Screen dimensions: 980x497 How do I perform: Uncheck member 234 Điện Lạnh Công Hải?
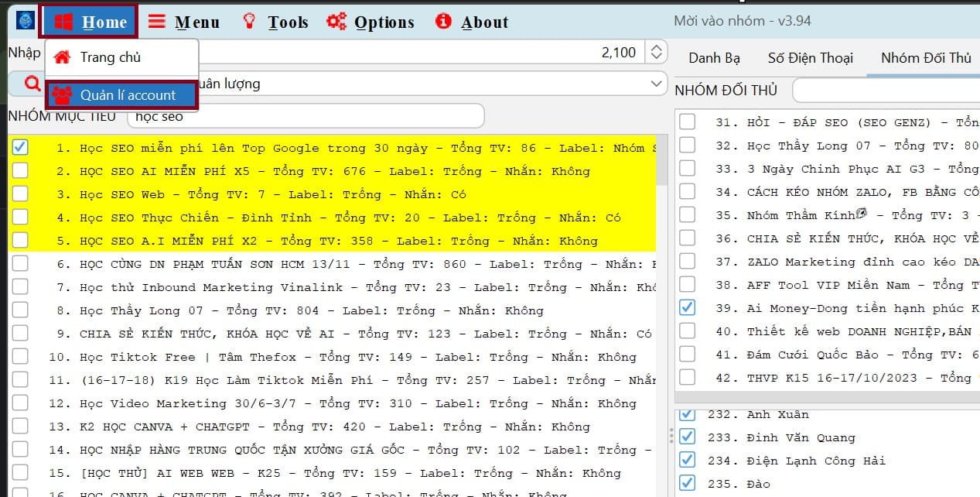[687, 460]
